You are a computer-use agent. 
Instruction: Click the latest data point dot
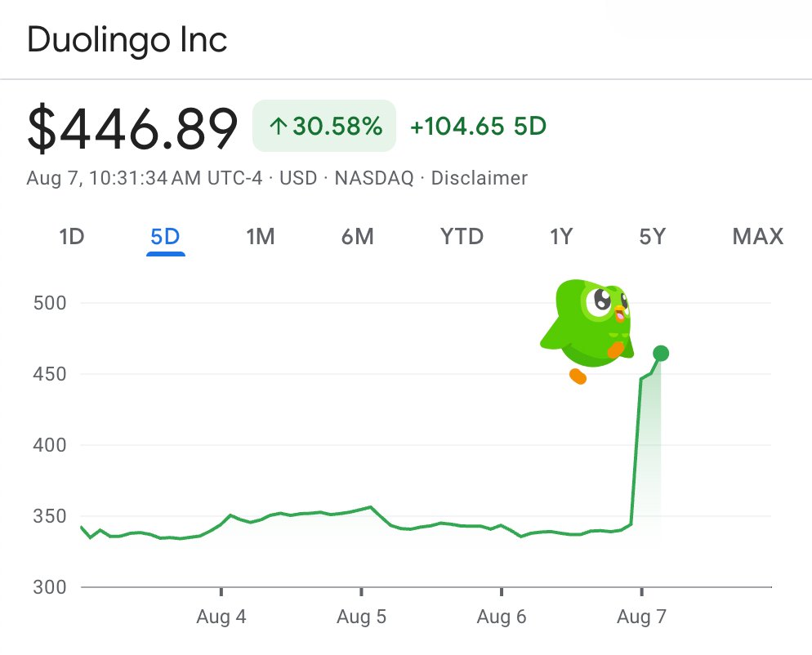tap(662, 353)
